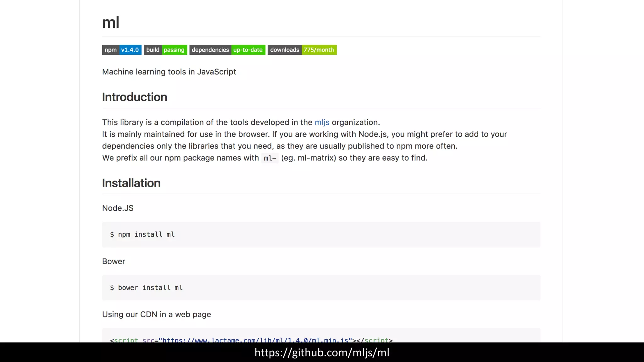Click the 'ml-matrix' example text

[316, 158]
